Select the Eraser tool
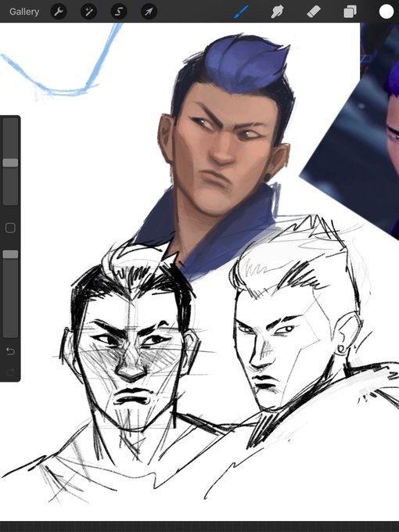This screenshot has width=399, height=532. (x=314, y=12)
